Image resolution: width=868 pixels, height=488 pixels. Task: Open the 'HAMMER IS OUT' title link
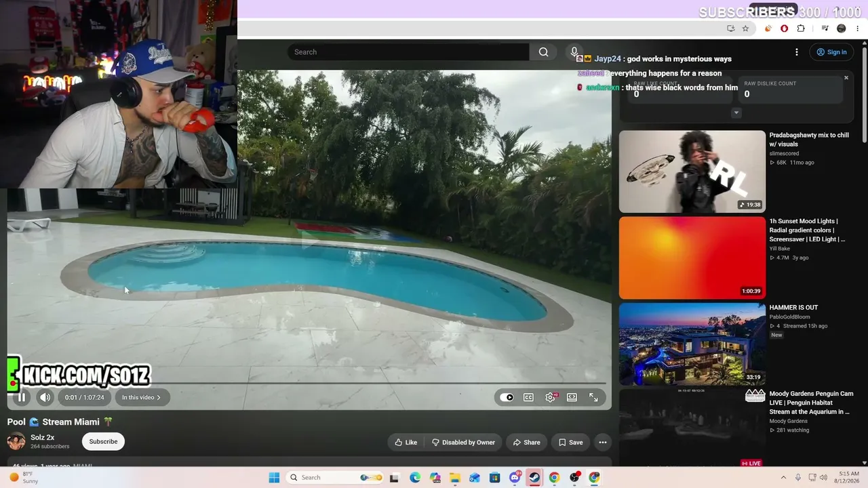click(x=793, y=308)
